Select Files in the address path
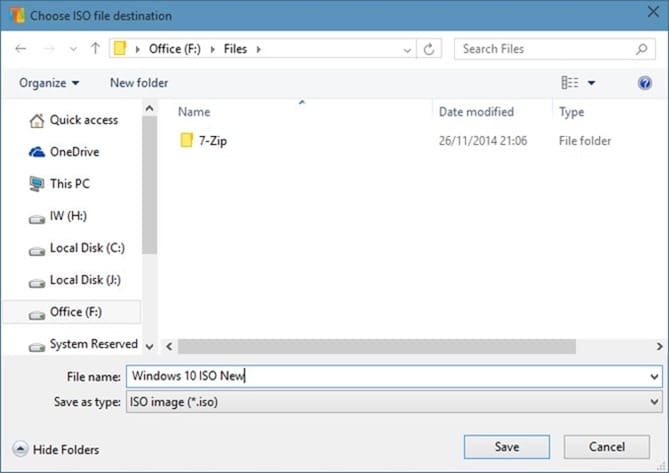669x473 pixels. pyautogui.click(x=235, y=49)
